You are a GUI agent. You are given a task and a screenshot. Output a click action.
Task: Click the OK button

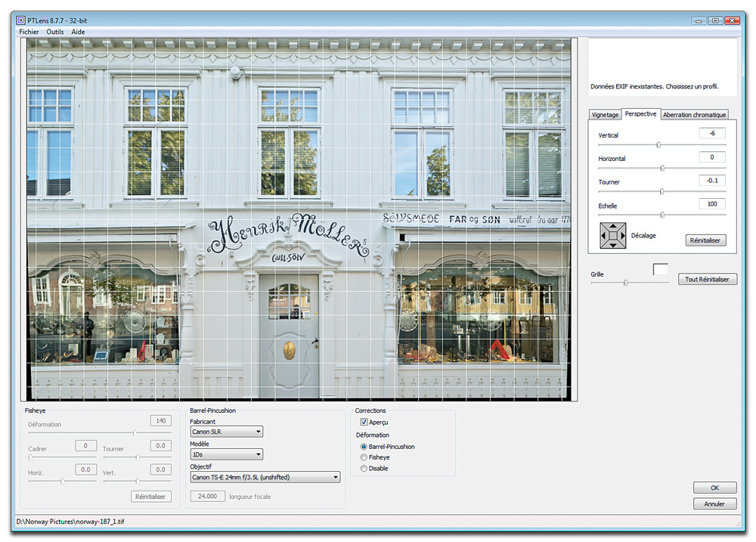715,488
